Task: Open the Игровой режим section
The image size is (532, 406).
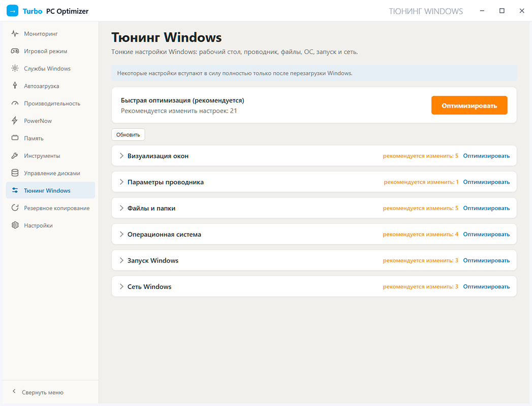Action: pyautogui.click(x=50, y=51)
